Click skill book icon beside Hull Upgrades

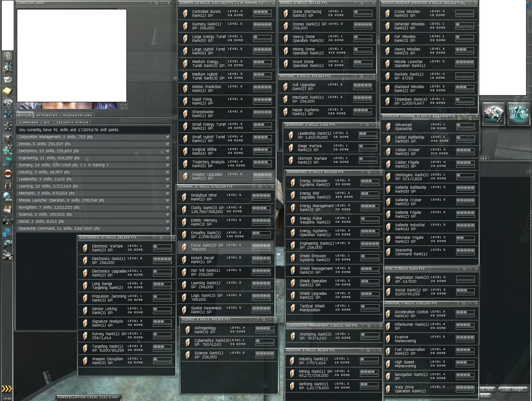[286, 86]
